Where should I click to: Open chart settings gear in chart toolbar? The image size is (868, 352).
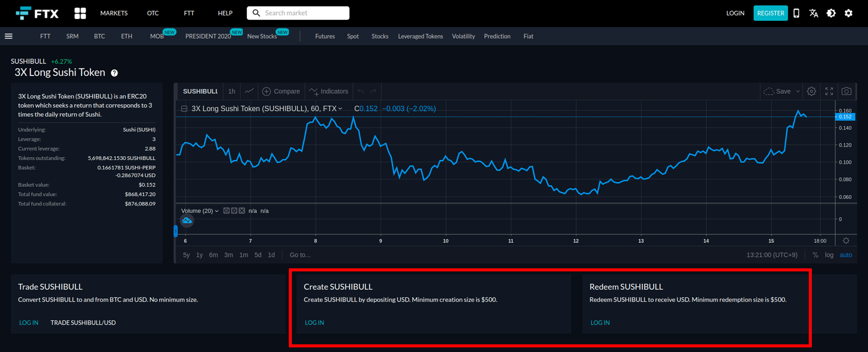coord(811,91)
